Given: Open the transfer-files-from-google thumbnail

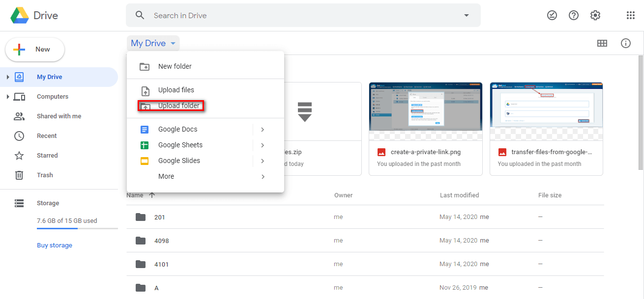Looking at the screenshot, I should click(x=546, y=112).
